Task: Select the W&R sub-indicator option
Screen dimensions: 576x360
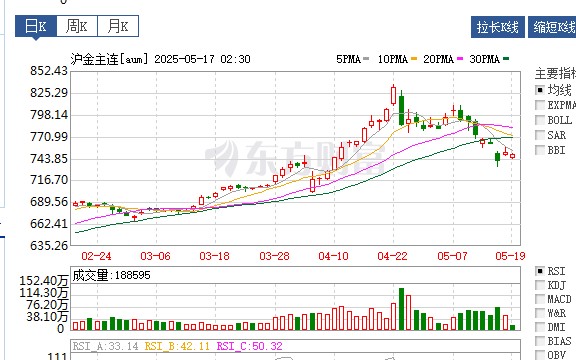Action: coord(540,313)
